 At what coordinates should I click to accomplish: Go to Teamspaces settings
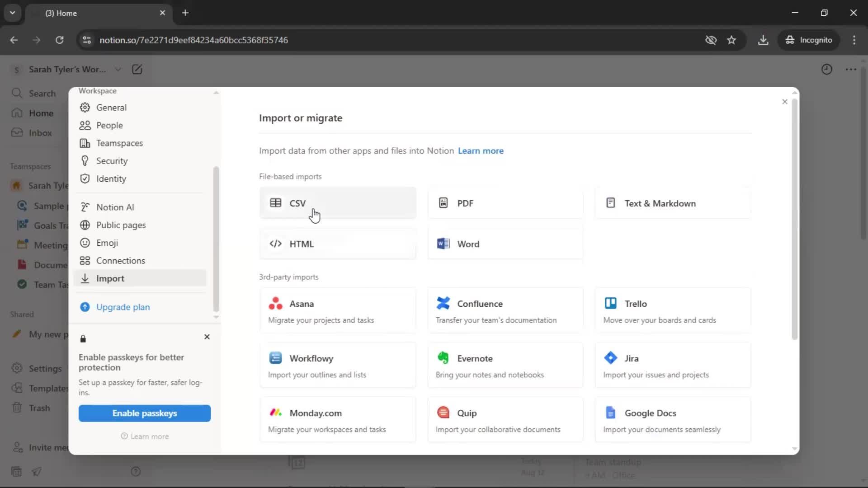(x=140, y=143)
